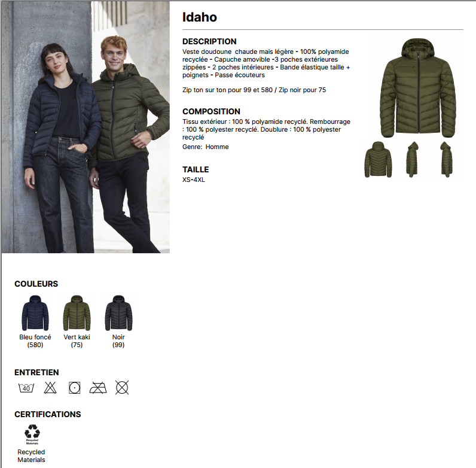
Task: Select the Bleu foncé (580) jacket swatch
Action: point(35,313)
